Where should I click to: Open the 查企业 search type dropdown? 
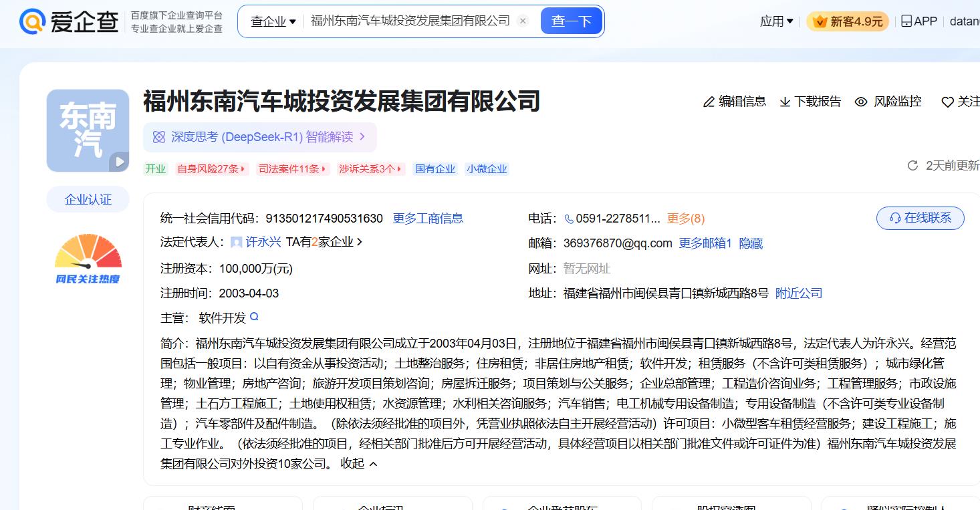pyautogui.click(x=273, y=21)
